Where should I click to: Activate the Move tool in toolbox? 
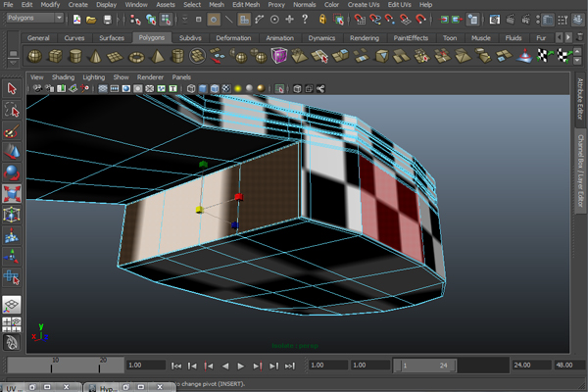12,152
